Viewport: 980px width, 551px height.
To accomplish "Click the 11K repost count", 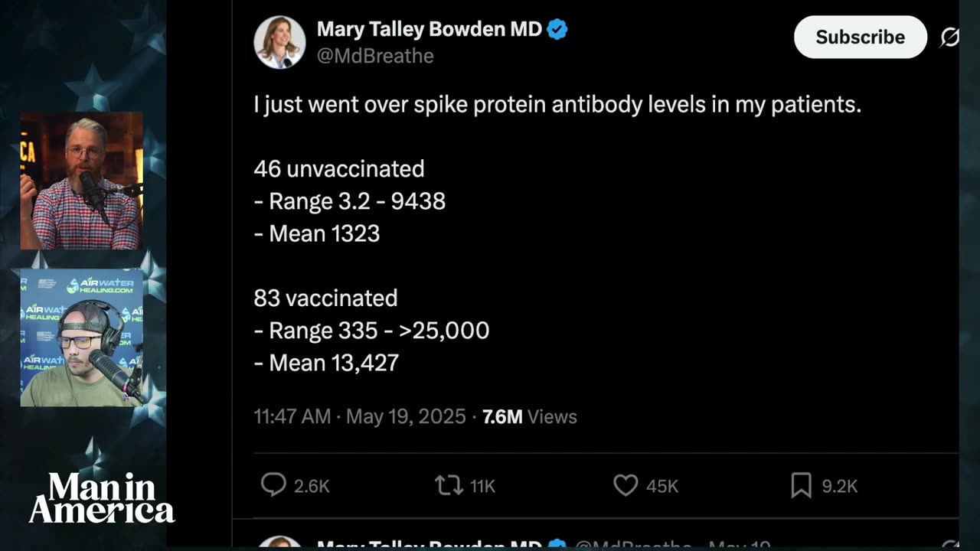I will tap(482, 486).
